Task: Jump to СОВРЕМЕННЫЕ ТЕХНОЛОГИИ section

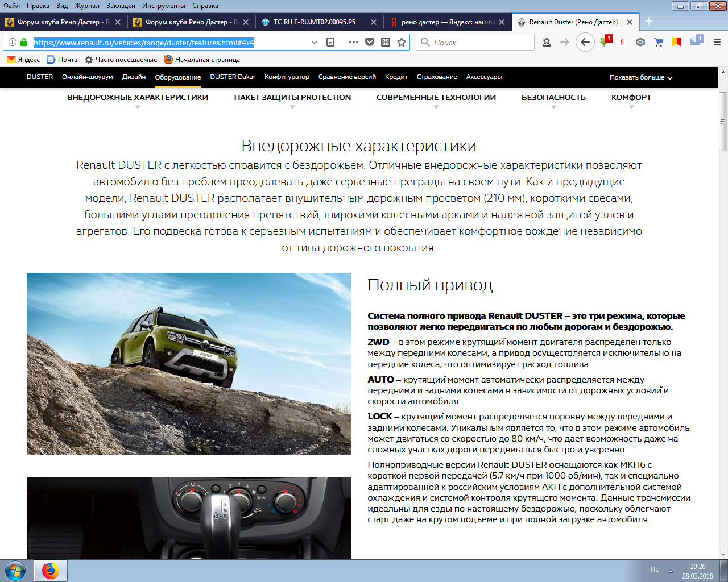Action: coord(436,98)
